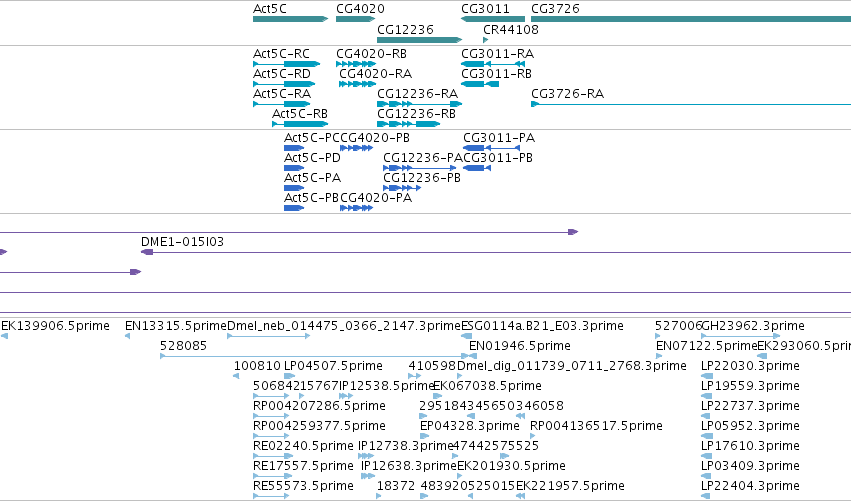Select EST RE02240.5prime
The width and height of the screenshot is (851, 501).
(x=273, y=457)
